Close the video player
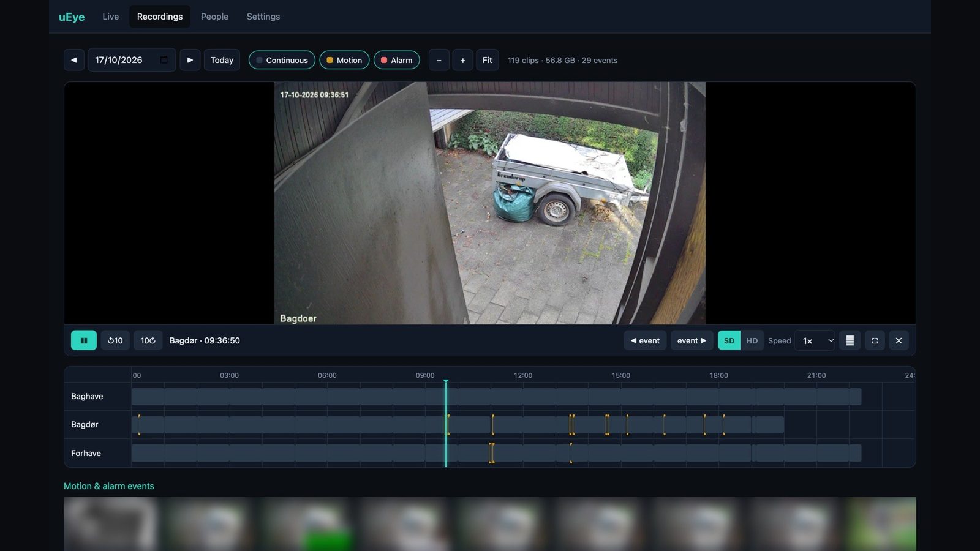Viewport: 980px width, 551px height. pos(899,340)
